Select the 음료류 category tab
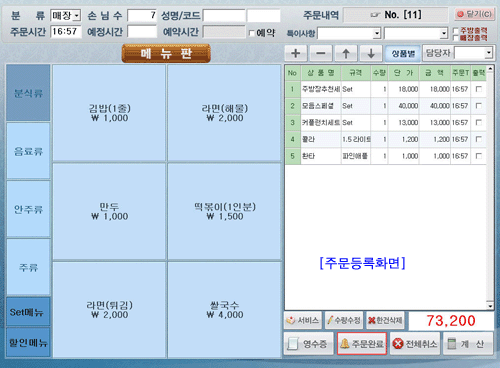Viewport: 500px width, 368px height. 28,151
